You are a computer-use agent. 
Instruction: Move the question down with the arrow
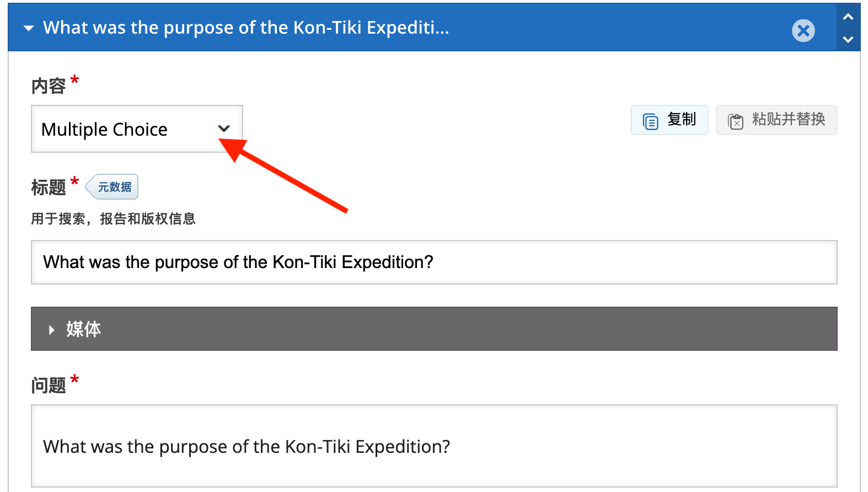(x=848, y=40)
